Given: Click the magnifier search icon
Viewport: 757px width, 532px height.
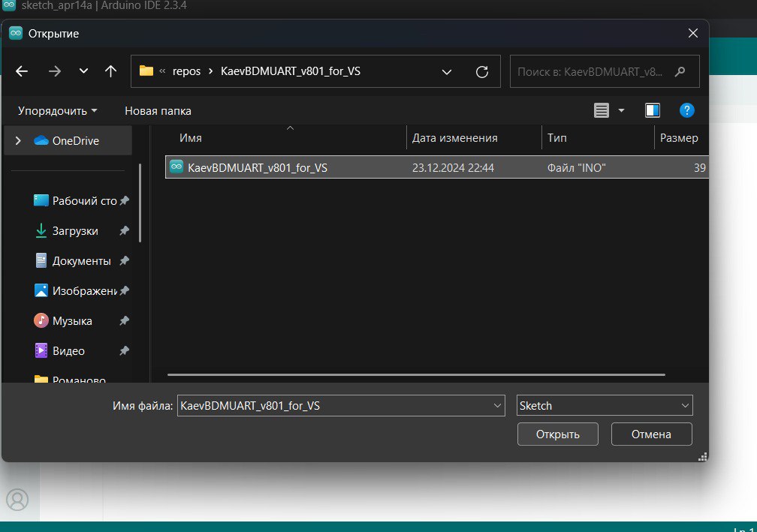Looking at the screenshot, I should click(680, 72).
